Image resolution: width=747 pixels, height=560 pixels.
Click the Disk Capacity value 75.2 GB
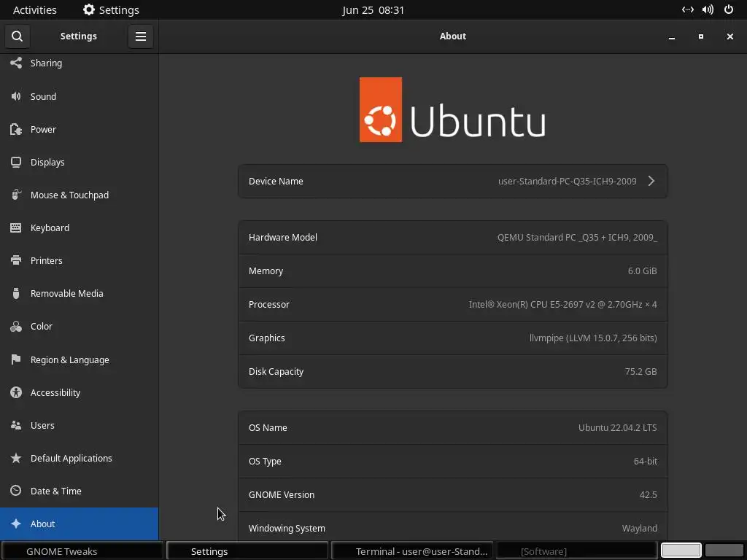tap(640, 371)
